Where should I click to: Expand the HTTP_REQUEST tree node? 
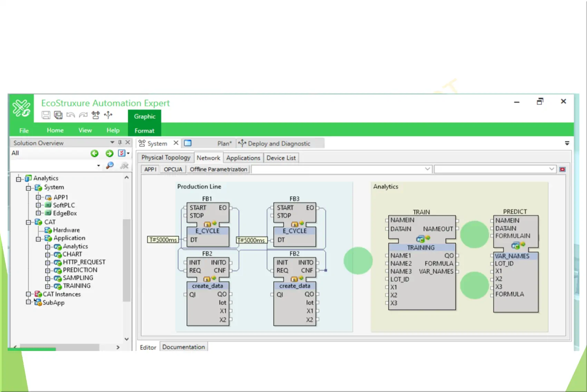coord(48,263)
